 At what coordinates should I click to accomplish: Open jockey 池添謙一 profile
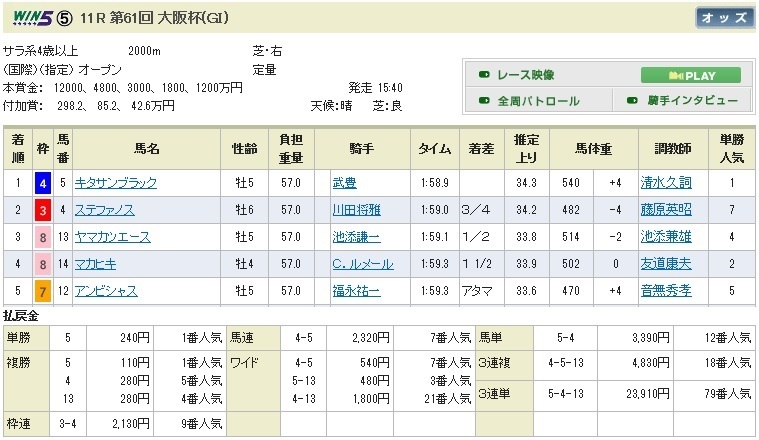click(x=356, y=237)
